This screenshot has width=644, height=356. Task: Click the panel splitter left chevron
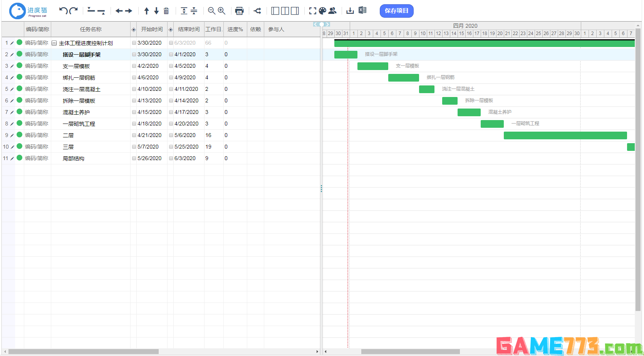(315, 24)
